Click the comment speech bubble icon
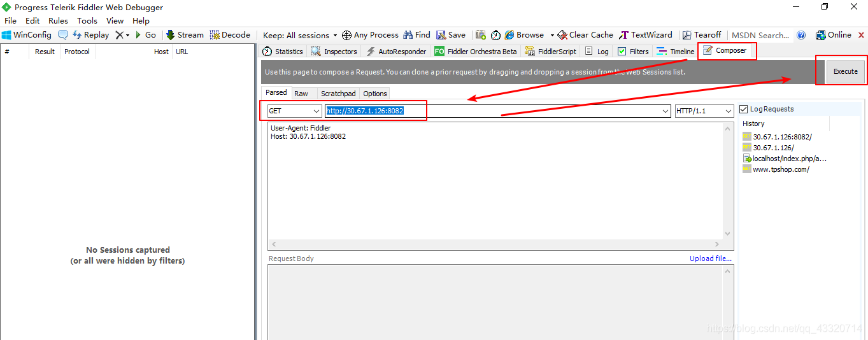 63,35
